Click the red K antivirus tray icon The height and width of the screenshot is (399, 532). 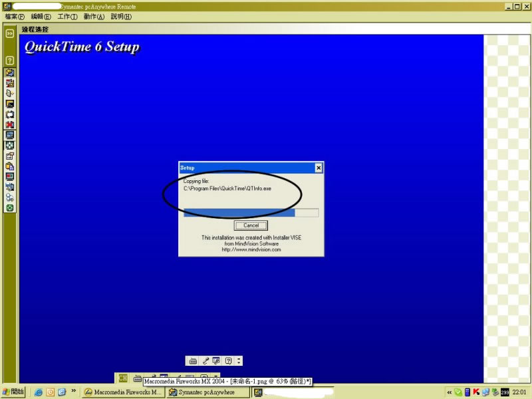coord(476,392)
